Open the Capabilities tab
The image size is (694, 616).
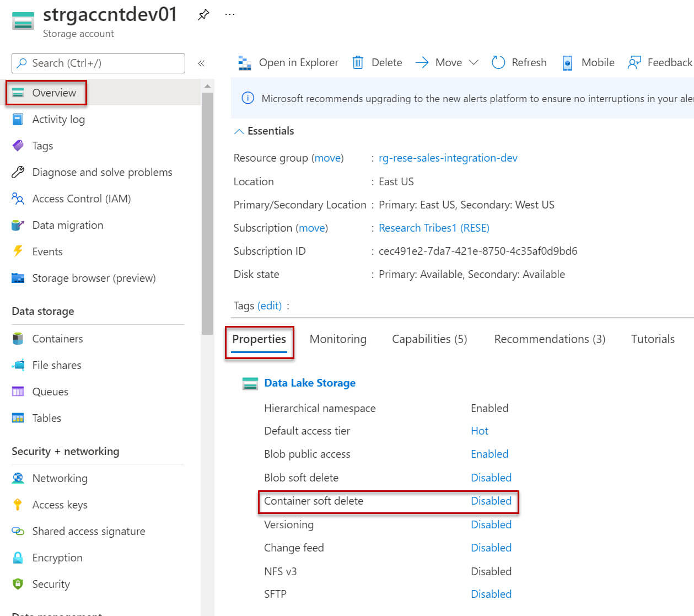[x=429, y=339]
